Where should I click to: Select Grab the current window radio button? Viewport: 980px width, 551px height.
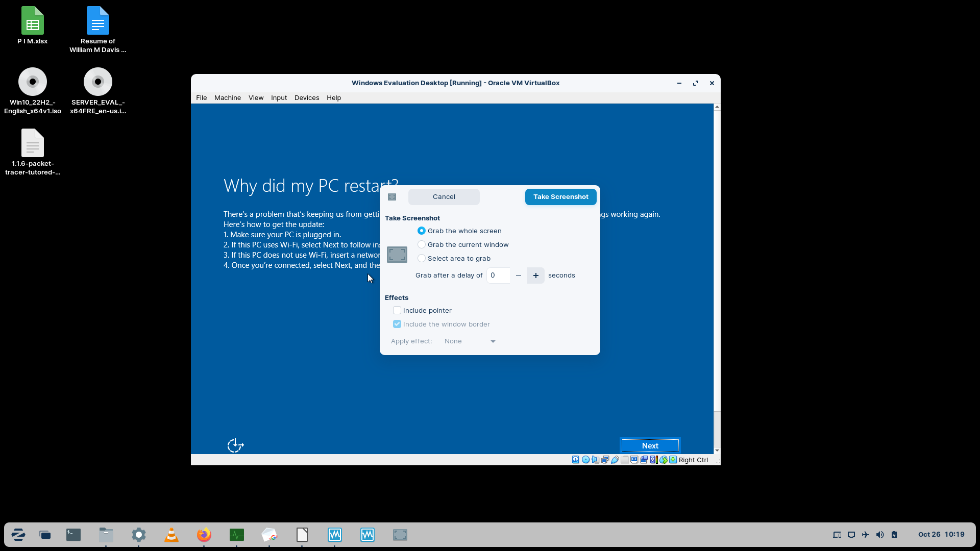421,244
